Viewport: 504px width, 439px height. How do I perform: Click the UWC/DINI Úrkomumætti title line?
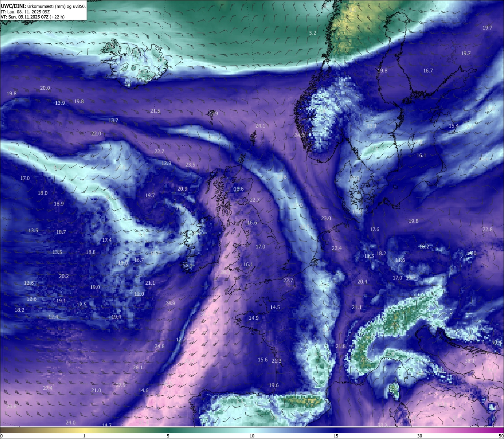point(43,6)
